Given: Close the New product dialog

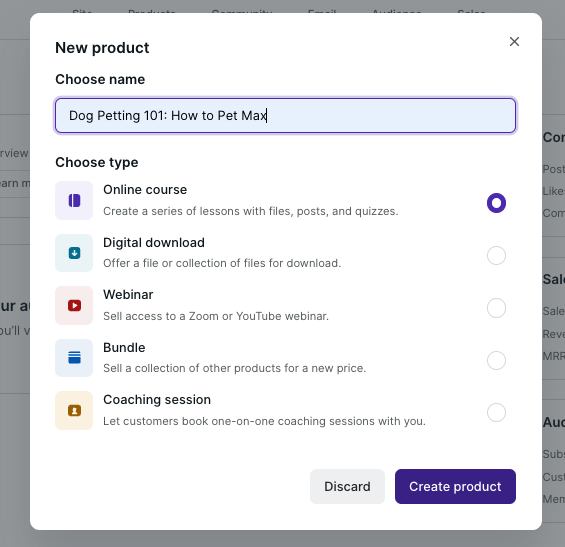Looking at the screenshot, I should tap(514, 41).
